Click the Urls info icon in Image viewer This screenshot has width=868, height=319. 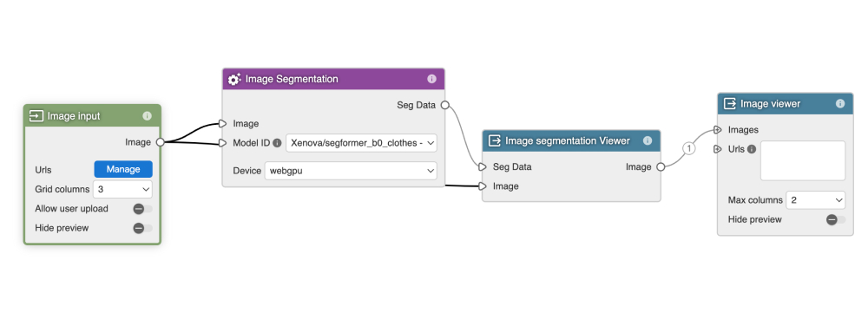pos(751,149)
